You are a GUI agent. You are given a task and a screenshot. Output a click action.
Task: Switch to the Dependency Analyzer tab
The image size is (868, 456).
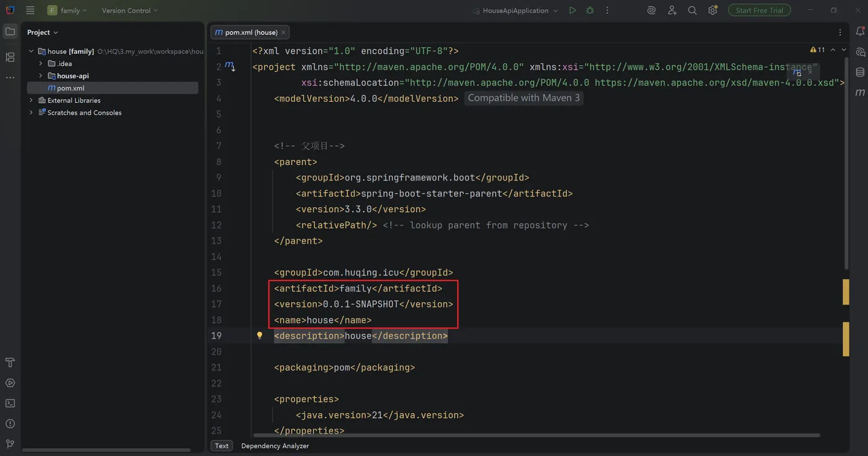pos(275,445)
